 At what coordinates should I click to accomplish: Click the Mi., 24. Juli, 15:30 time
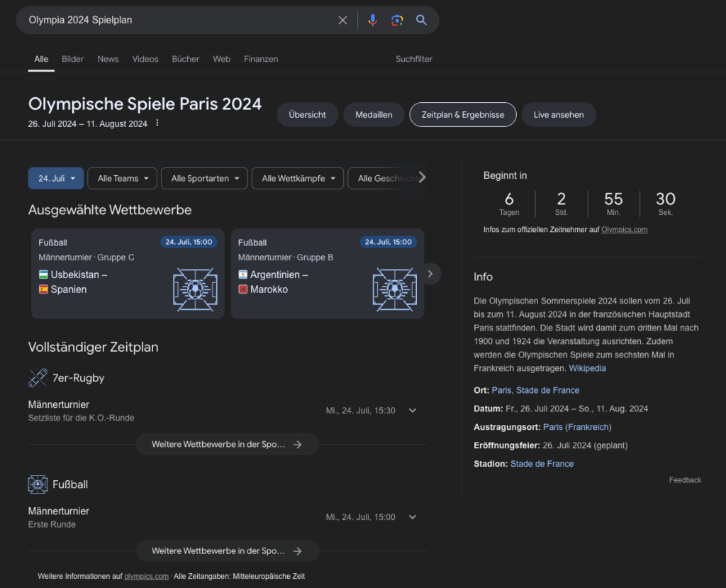tap(361, 411)
